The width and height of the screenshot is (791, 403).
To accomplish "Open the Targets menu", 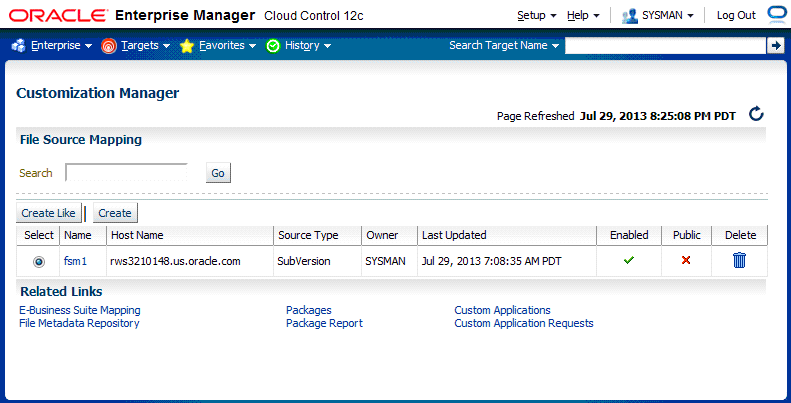I will click(146, 45).
